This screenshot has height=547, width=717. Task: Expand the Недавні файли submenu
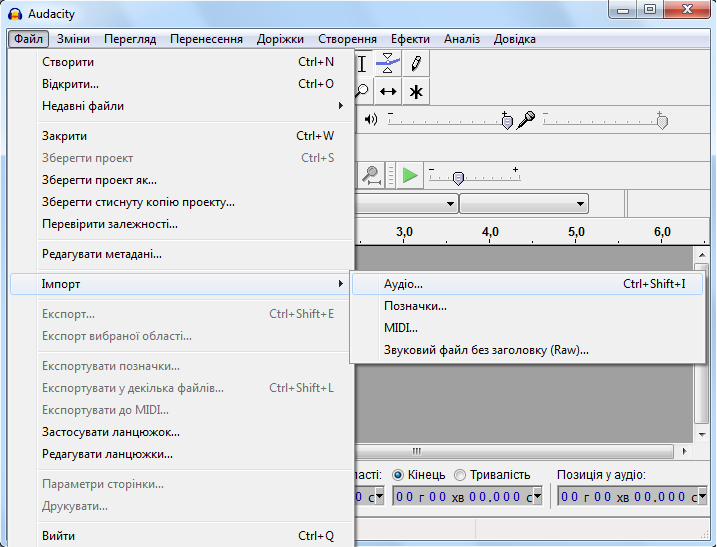[182, 106]
